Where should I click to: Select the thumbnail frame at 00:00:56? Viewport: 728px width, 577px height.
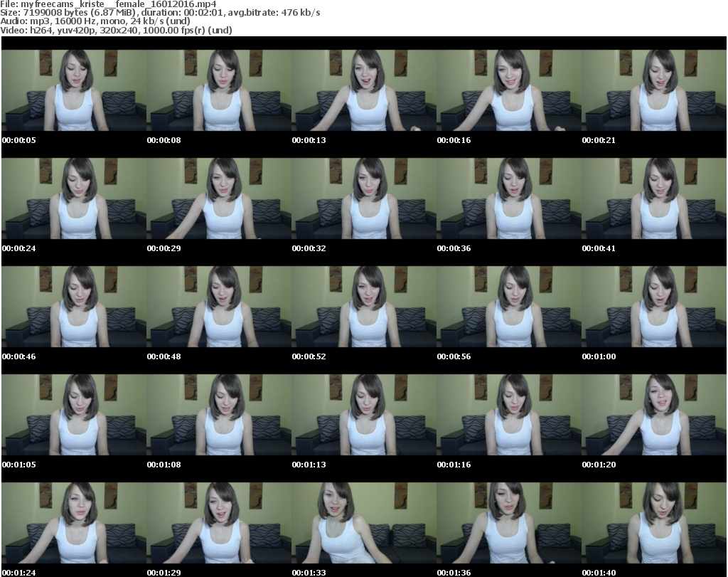[x=509, y=307]
